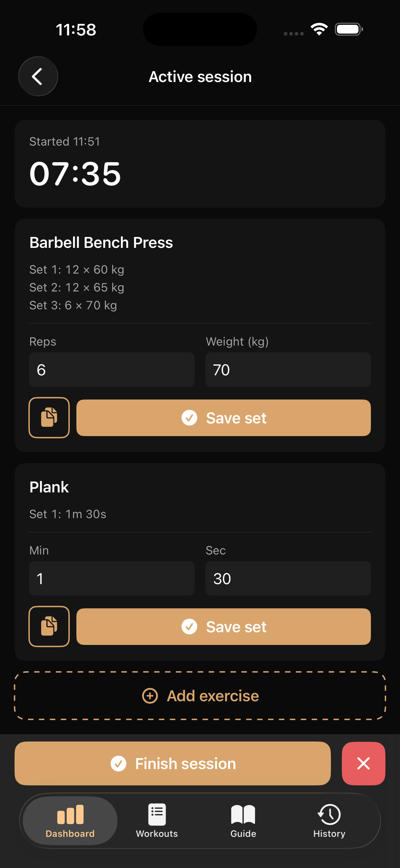Save set for Barbell Bench Press
This screenshot has height=868, width=400.
pos(224,418)
